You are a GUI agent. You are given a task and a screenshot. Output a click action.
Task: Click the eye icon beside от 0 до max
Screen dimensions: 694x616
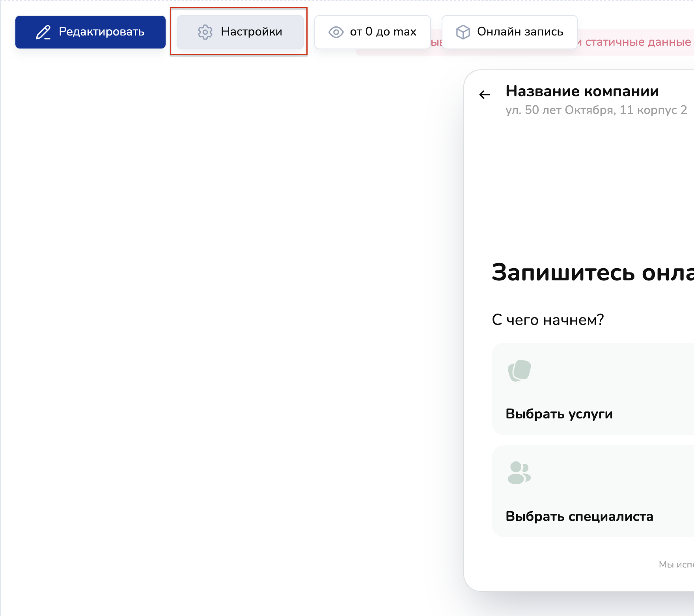pyautogui.click(x=336, y=32)
